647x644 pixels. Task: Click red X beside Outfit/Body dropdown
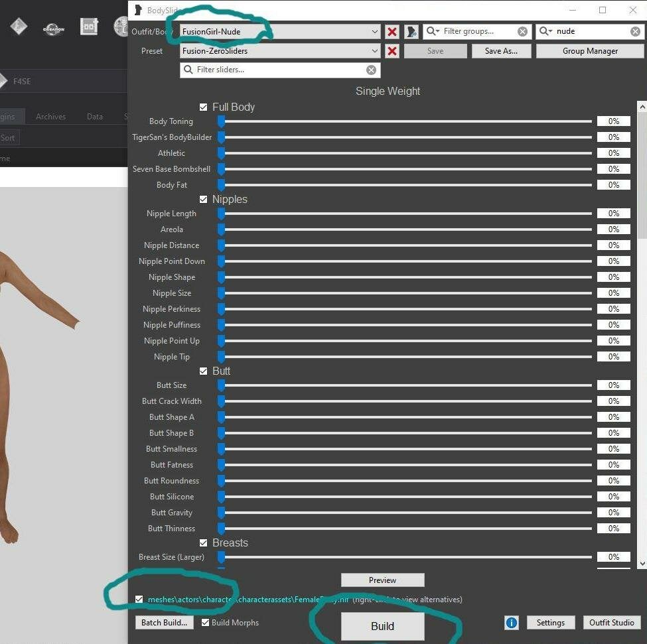(392, 32)
